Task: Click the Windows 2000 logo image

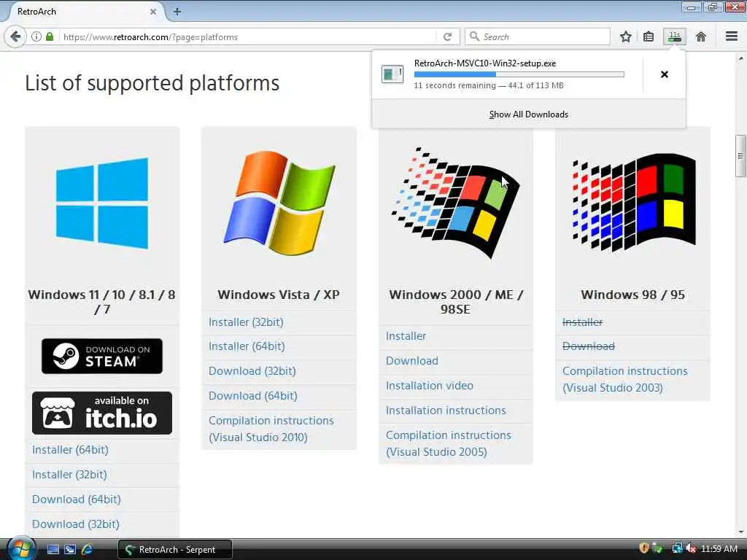Action: 455,203
